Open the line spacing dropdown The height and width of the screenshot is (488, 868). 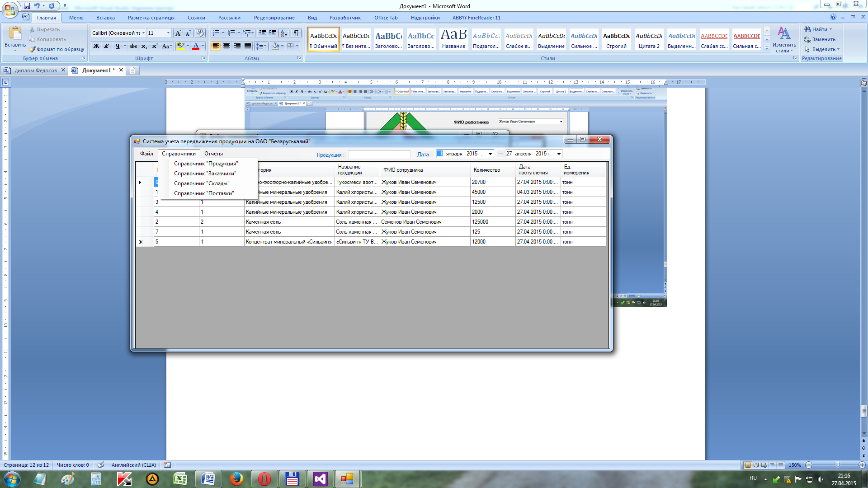pos(261,46)
